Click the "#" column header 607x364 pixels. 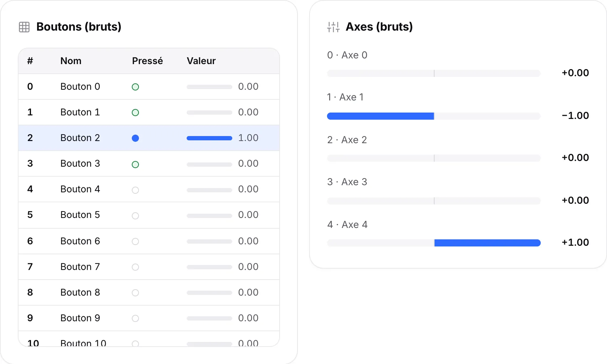tap(30, 61)
